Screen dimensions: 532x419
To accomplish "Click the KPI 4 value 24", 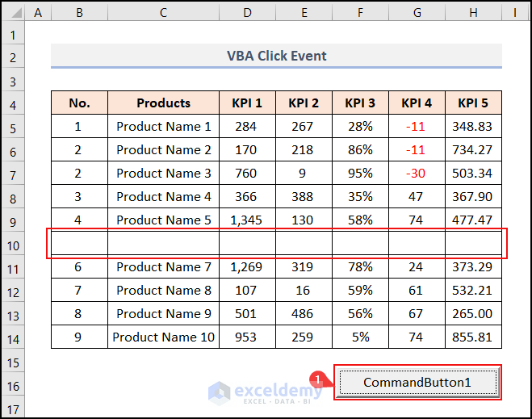I will (417, 266).
